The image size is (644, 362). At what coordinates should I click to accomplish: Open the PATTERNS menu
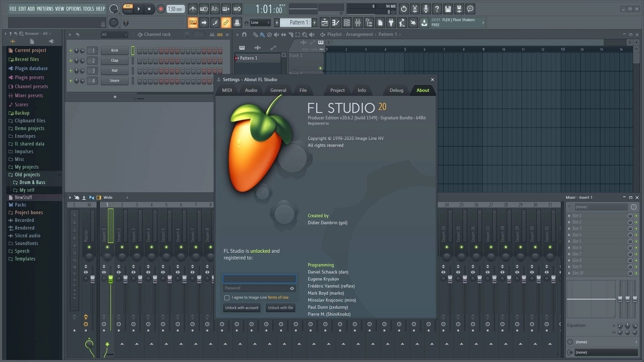(x=45, y=9)
